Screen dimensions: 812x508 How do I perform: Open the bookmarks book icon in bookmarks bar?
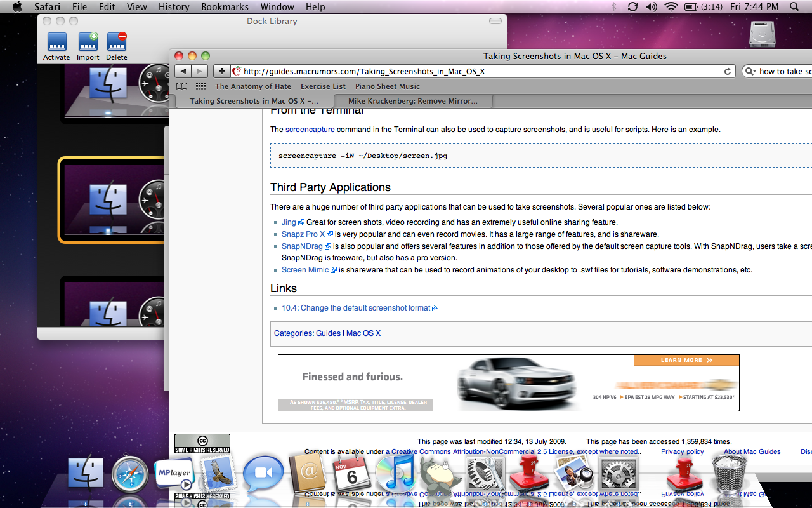click(x=182, y=86)
